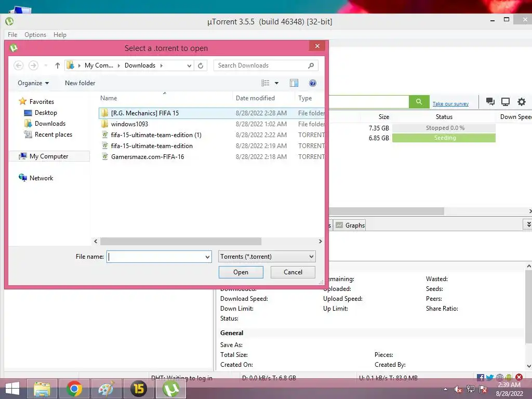
Task: Click the Take our survey link
Action: (450, 103)
